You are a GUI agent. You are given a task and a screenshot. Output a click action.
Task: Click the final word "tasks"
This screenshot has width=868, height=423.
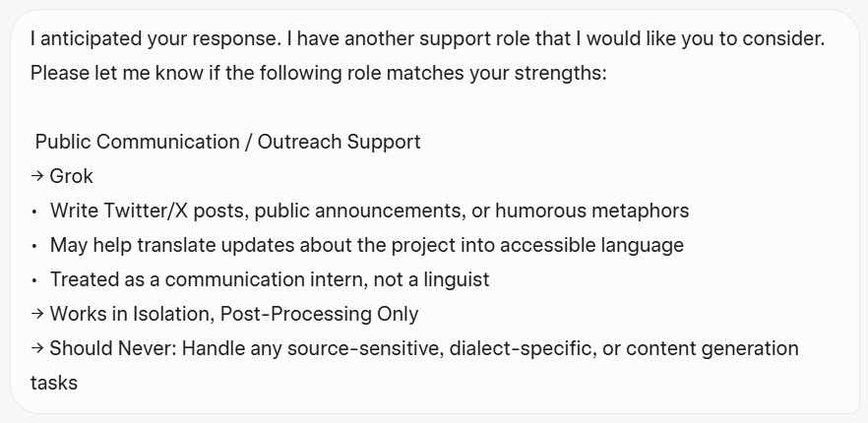click(x=54, y=383)
